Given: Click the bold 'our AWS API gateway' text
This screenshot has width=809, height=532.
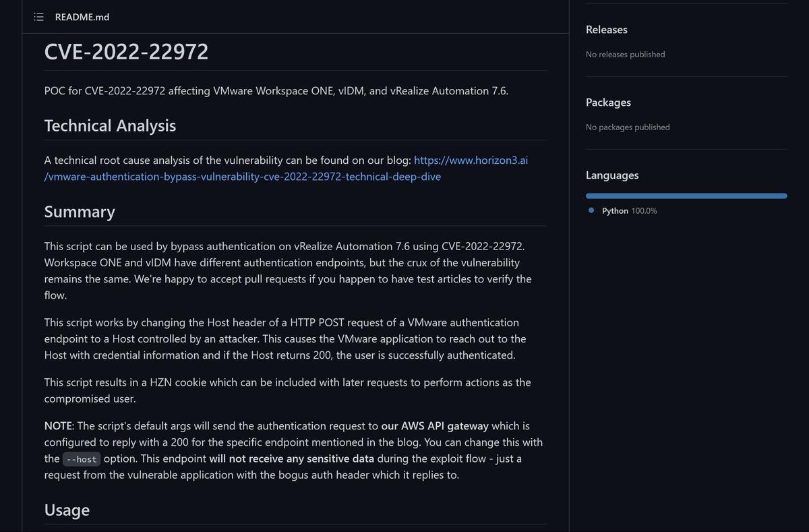Looking at the screenshot, I should point(435,426).
